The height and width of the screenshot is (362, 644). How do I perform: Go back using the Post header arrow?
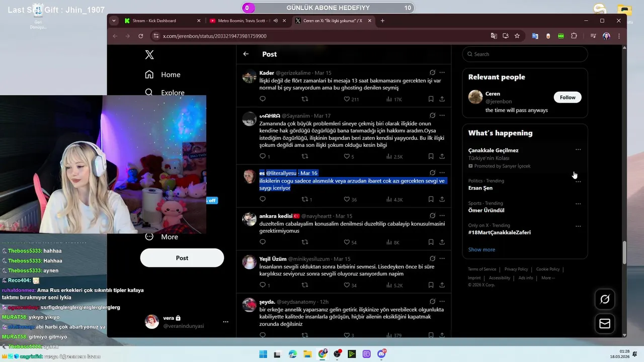coord(246,54)
